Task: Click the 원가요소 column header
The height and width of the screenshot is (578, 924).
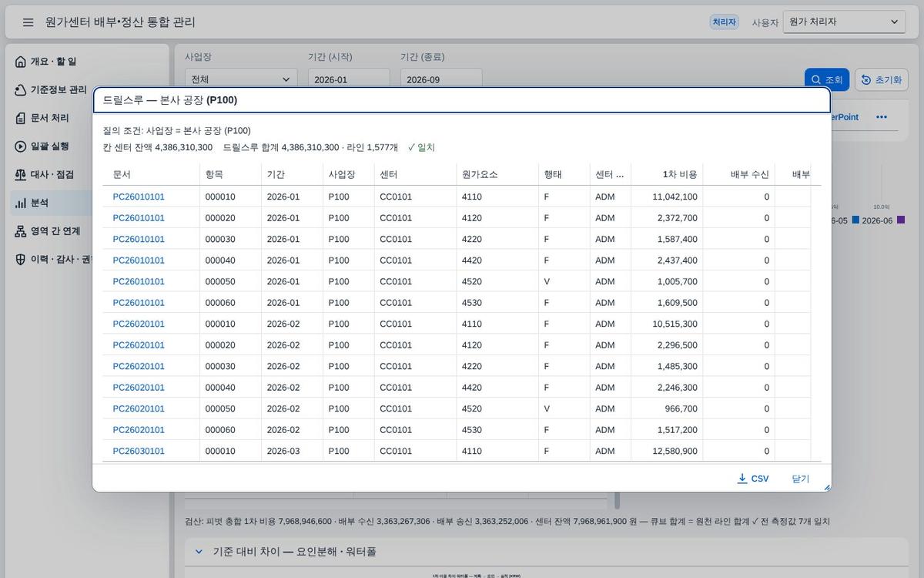Action: [x=497, y=174]
